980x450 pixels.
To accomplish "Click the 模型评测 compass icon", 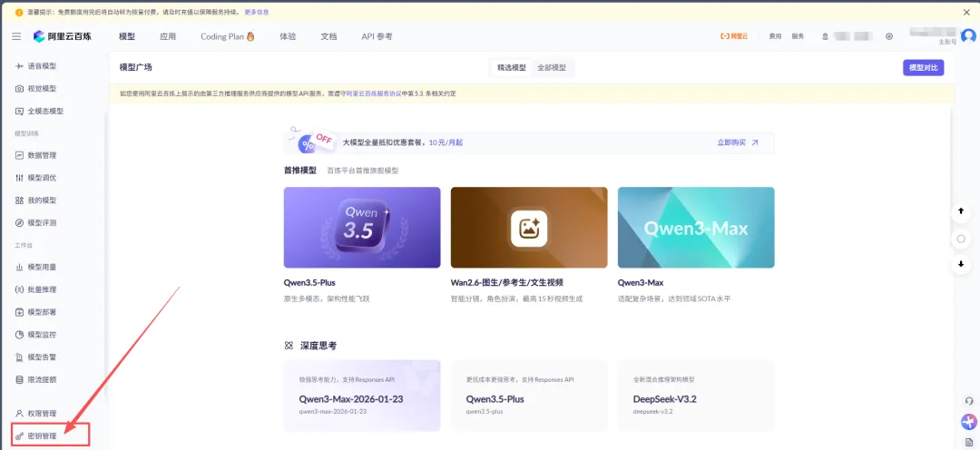I will click(x=19, y=222).
